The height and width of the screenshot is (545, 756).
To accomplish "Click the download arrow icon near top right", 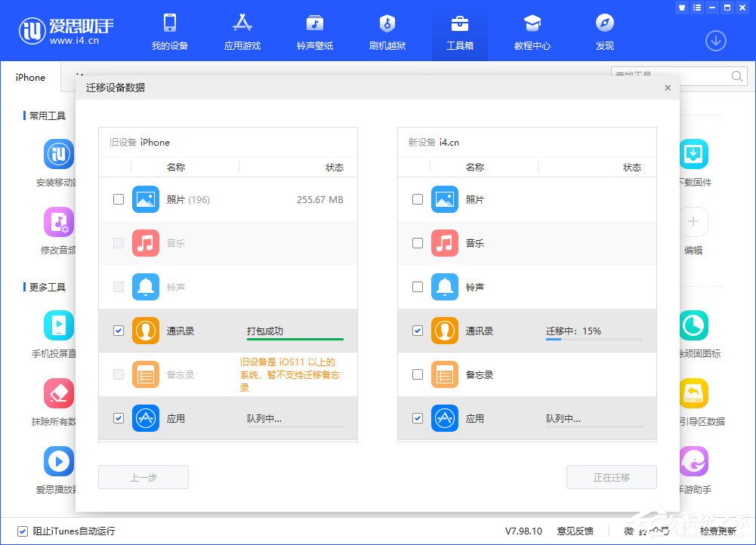I will point(715,41).
